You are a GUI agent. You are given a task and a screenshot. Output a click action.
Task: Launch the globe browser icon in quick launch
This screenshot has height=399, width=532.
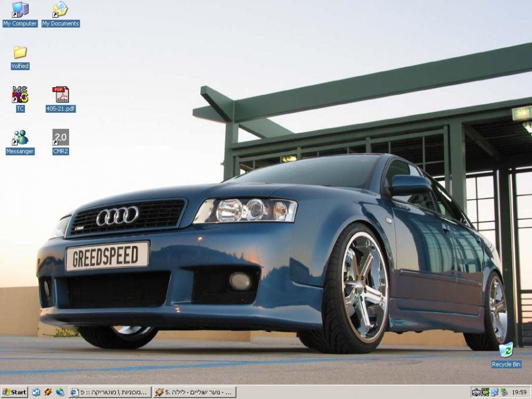(60, 392)
